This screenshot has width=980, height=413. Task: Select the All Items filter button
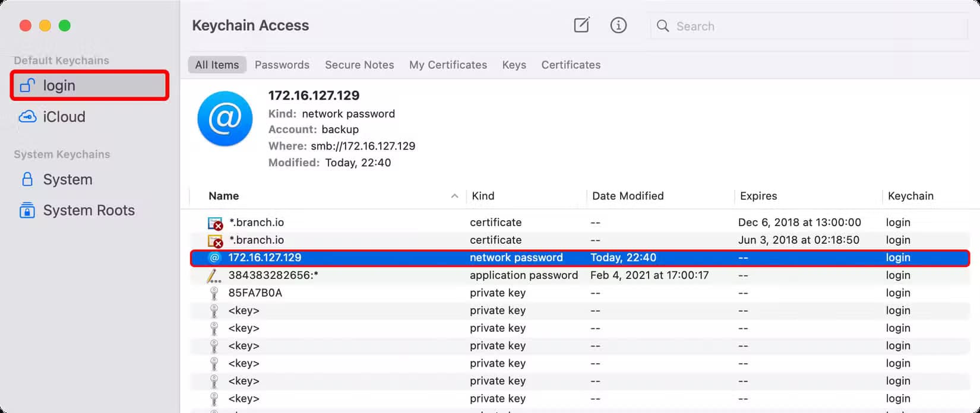coord(217,65)
